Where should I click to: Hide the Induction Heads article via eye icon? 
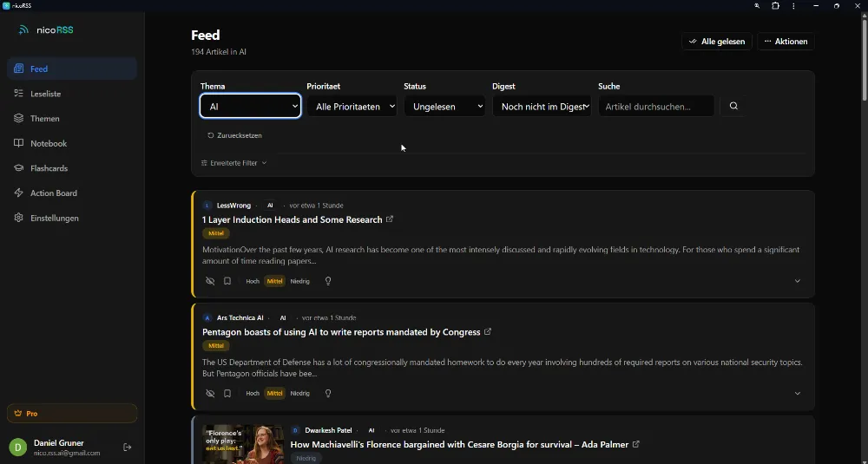pos(210,281)
